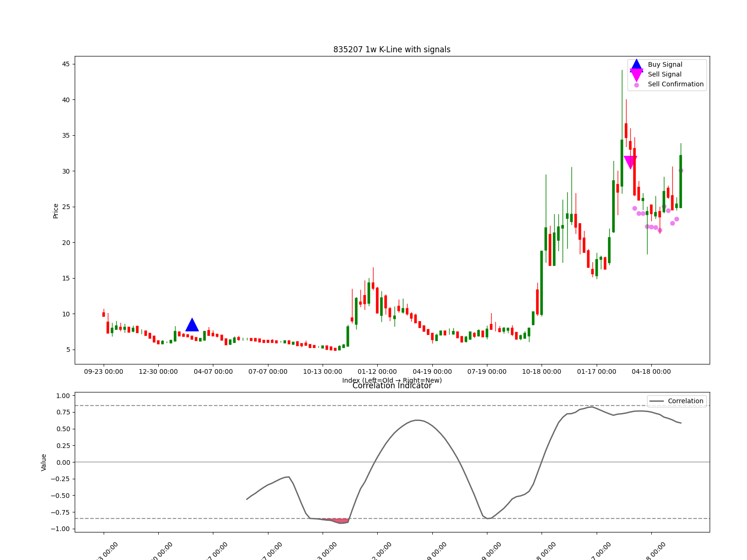Click the price axis tick '35'

pos(66,135)
